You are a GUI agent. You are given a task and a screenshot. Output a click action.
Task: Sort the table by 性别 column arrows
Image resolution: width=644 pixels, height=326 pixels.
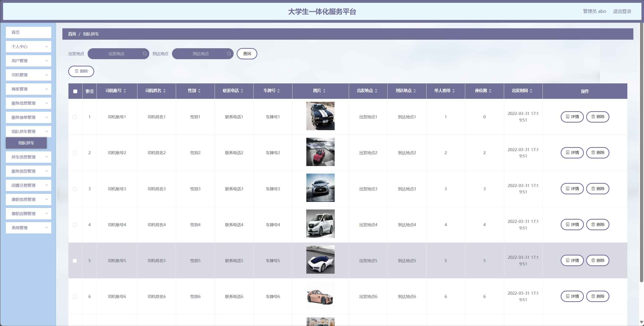pyautogui.click(x=199, y=91)
